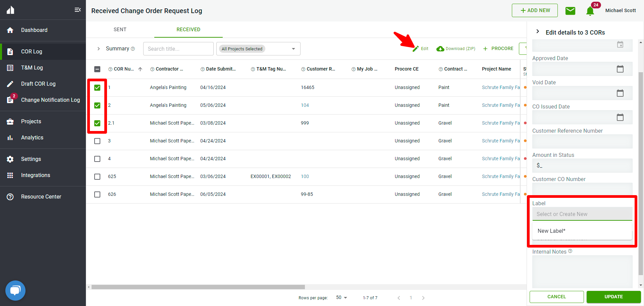The width and height of the screenshot is (644, 306).
Task: Select the checkbox for COR 625
Action: click(x=97, y=177)
